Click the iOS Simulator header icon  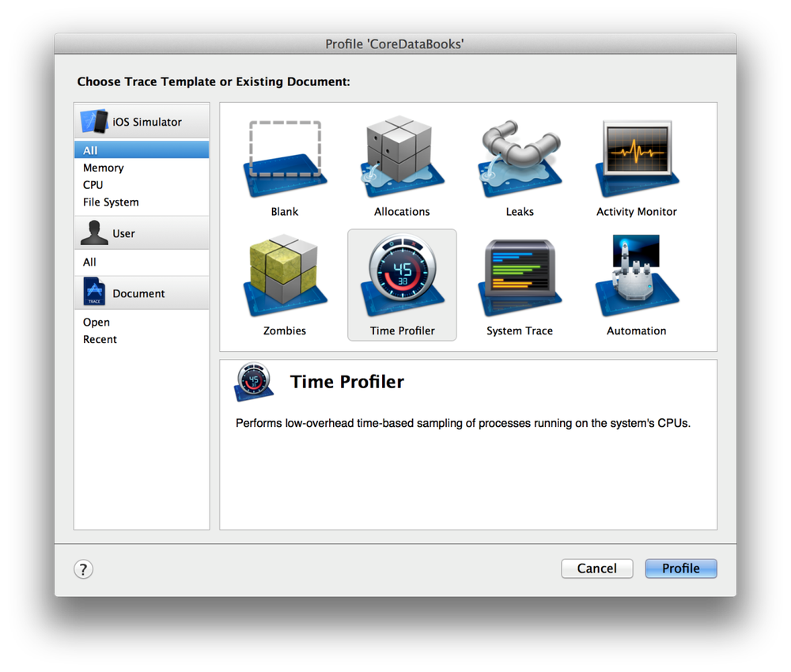[x=94, y=122]
